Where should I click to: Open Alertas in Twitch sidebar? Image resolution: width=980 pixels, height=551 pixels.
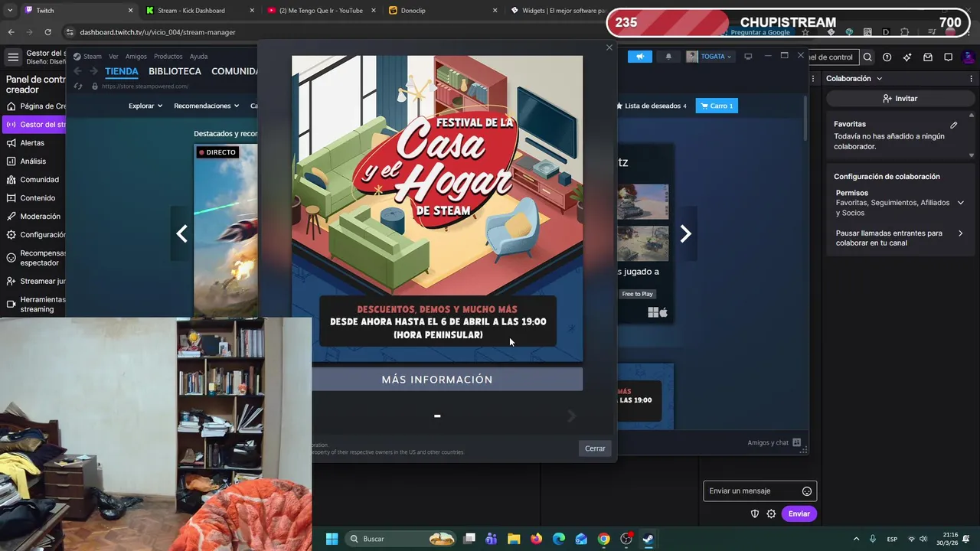[32, 143]
